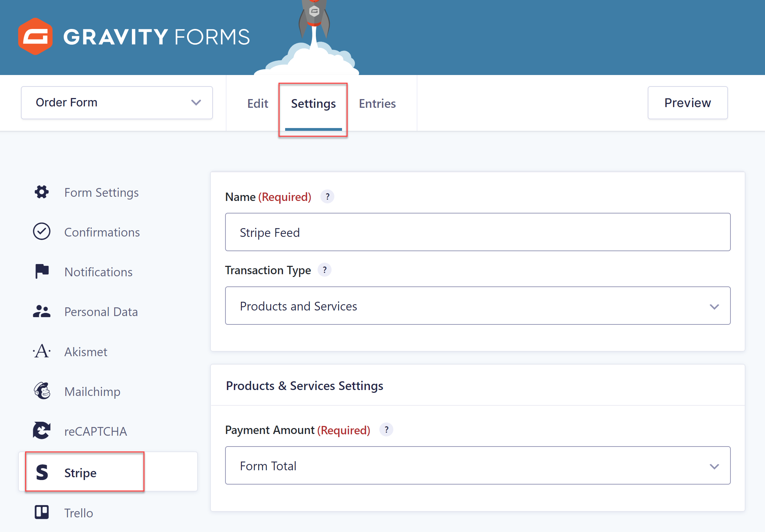The width and height of the screenshot is (765, 532).
Task: Open Confirmations settings section
Action: click(108, 232)
